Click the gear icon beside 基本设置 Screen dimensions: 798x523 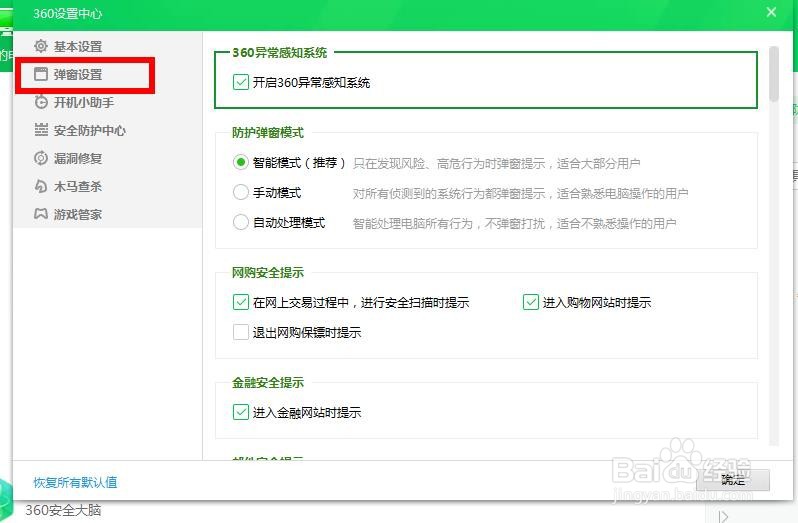point(41,46)
